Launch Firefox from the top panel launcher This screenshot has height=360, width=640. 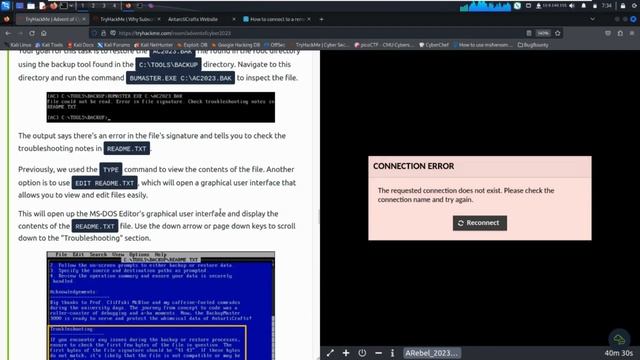click(53, 6)
